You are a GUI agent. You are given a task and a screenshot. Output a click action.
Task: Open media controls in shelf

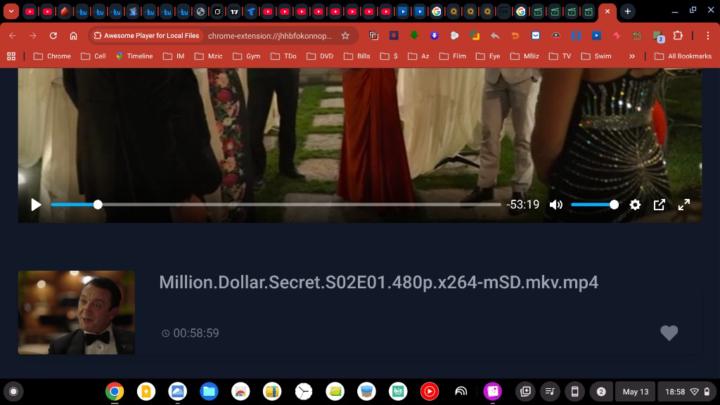coord(550,392)
